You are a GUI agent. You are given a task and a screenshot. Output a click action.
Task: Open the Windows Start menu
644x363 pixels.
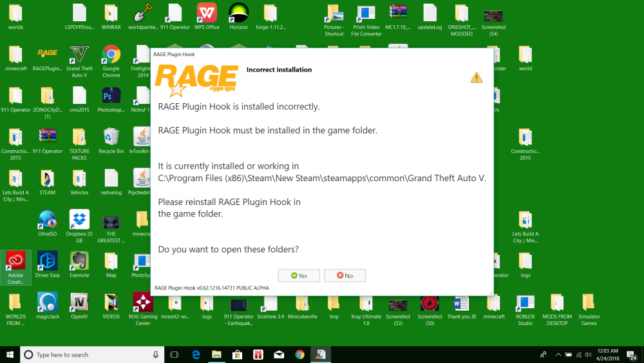[10, 355]
